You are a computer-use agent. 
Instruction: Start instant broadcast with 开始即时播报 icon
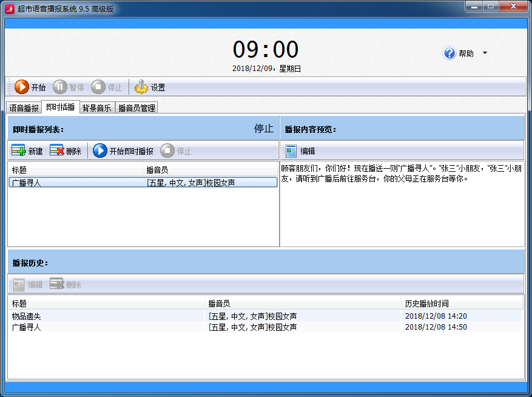(x=99, y=151)
